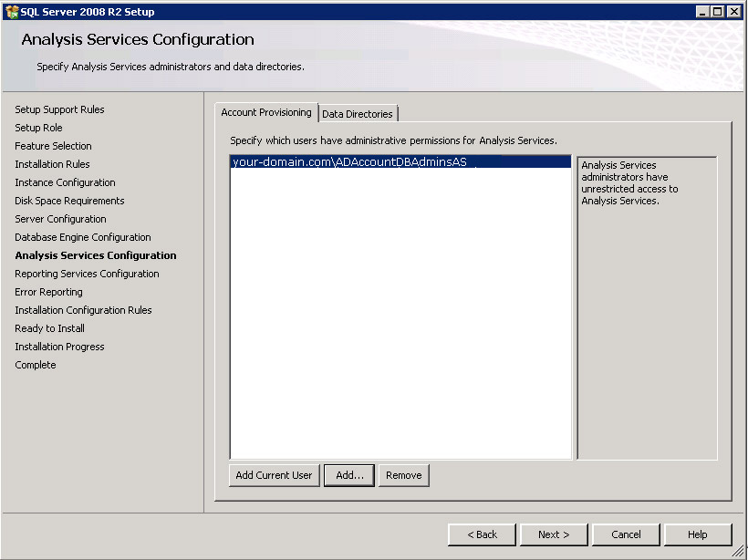This screenshot has height=560, width=748.
Task: Click the bold Analysis Services Configuration step
Action: (96, 255)
